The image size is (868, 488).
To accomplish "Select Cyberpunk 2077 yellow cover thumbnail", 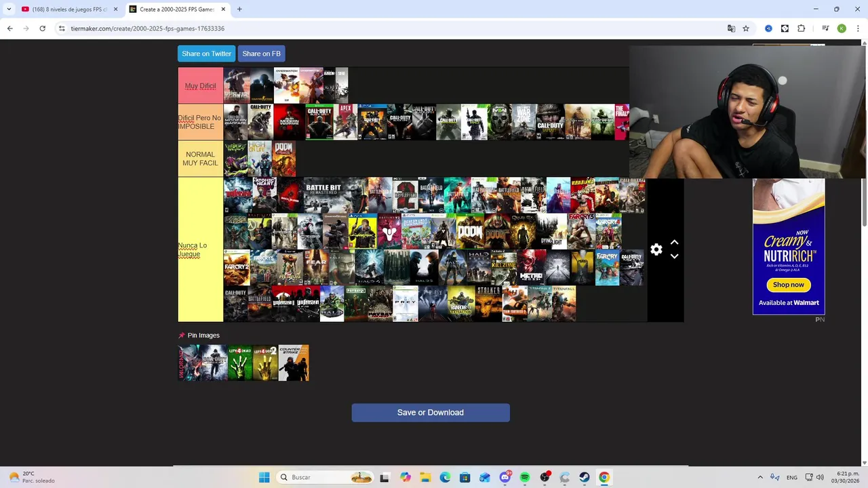I will coord(363,232).
